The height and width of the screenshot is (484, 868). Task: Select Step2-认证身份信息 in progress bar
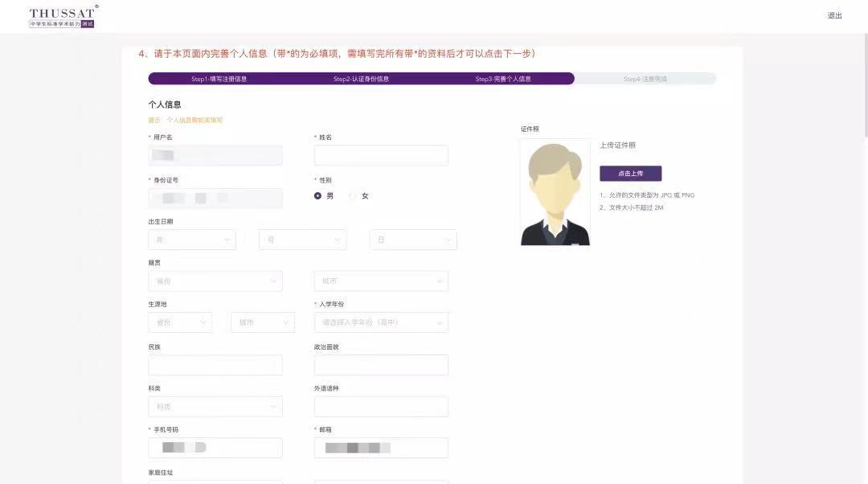coord(361,79)
